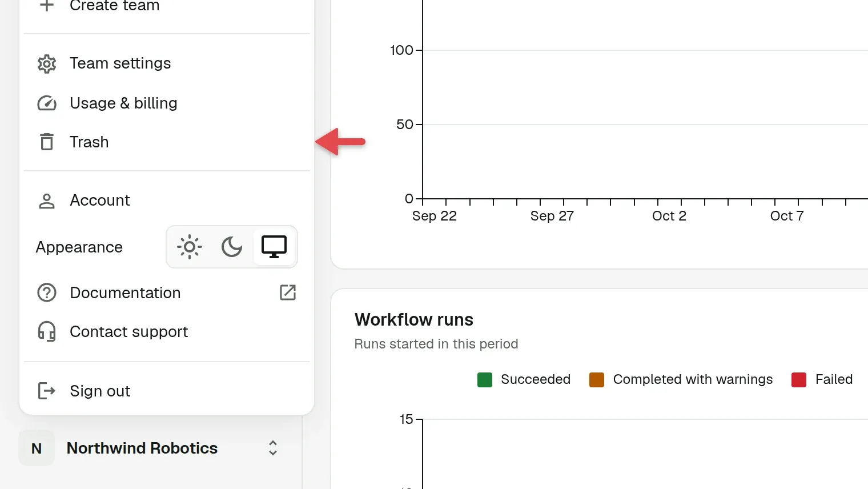Click the Sign out label
Screen dimensions: 868x489
[100, 391]
